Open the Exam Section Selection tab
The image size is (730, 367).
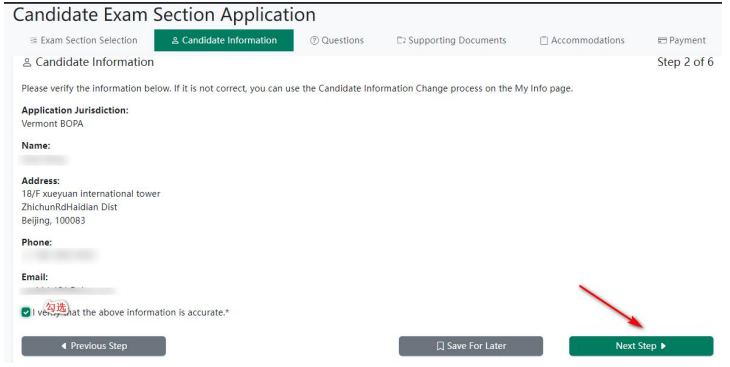[x=84, y=41]
